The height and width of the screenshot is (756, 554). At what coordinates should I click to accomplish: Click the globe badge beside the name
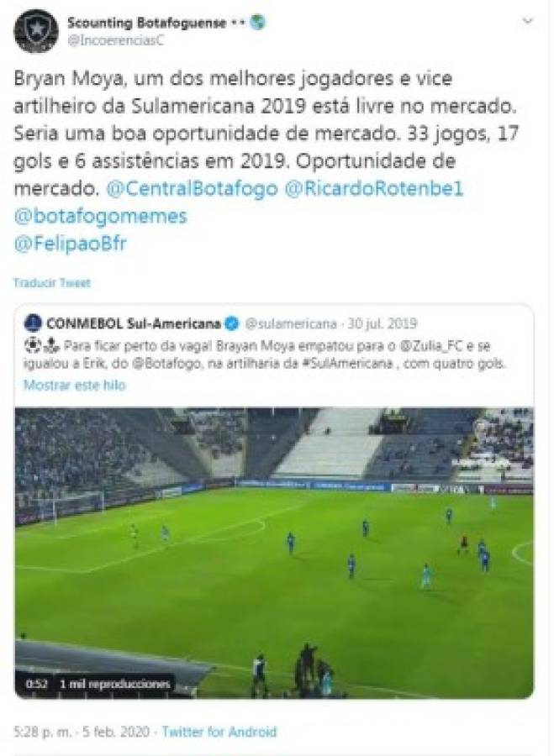258,23
